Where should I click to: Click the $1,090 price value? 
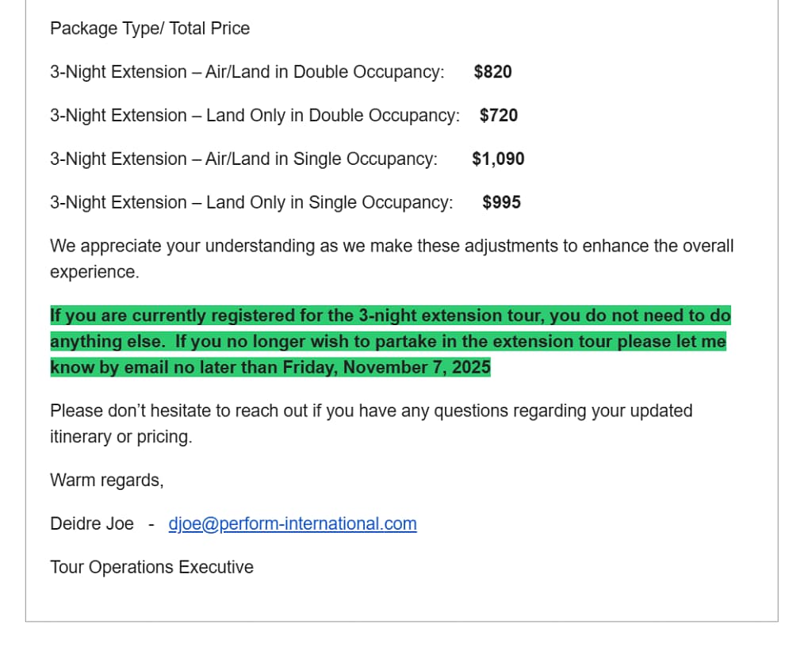(x=498, y=159)
